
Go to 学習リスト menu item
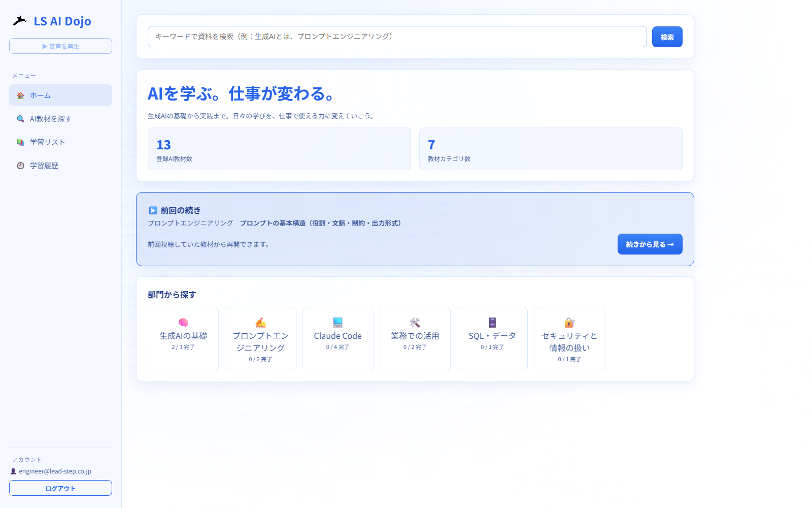pyautogui.click(x=60, y=142)
